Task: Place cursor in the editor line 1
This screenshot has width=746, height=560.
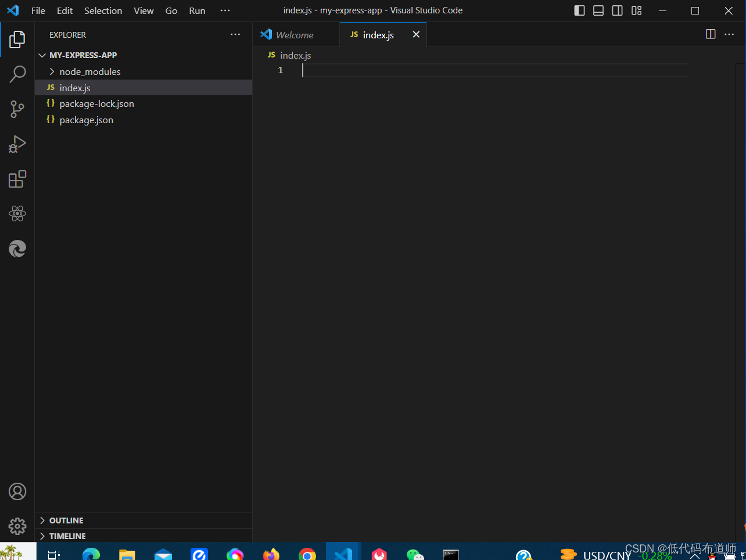Action: pyautogui.click(x=496, y=70)
